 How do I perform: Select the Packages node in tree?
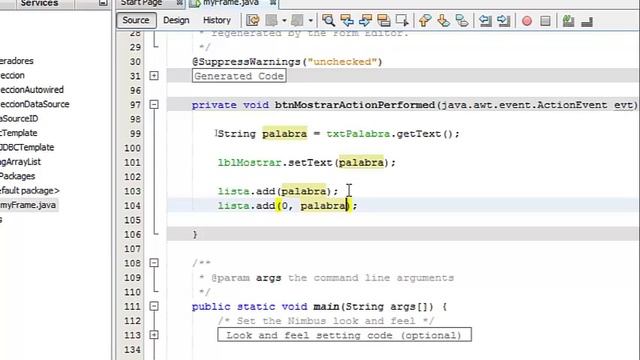pos(18,176)
